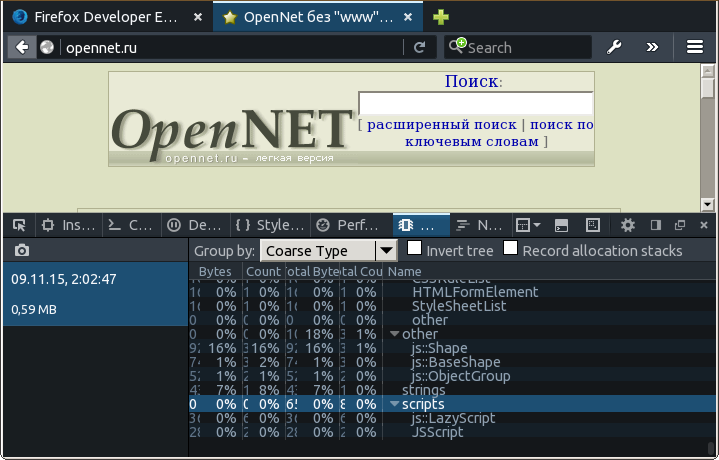Open a new tab with plus icon
Screen dimensions: 719x460
pos(440,17)
